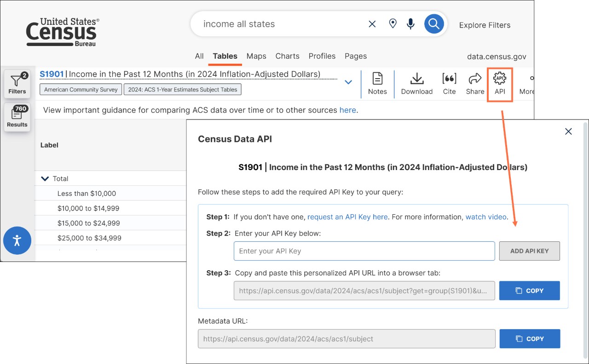Click the Metadata URL field
The width and height of the screenshot is (589, 364).
pos(346,339)
